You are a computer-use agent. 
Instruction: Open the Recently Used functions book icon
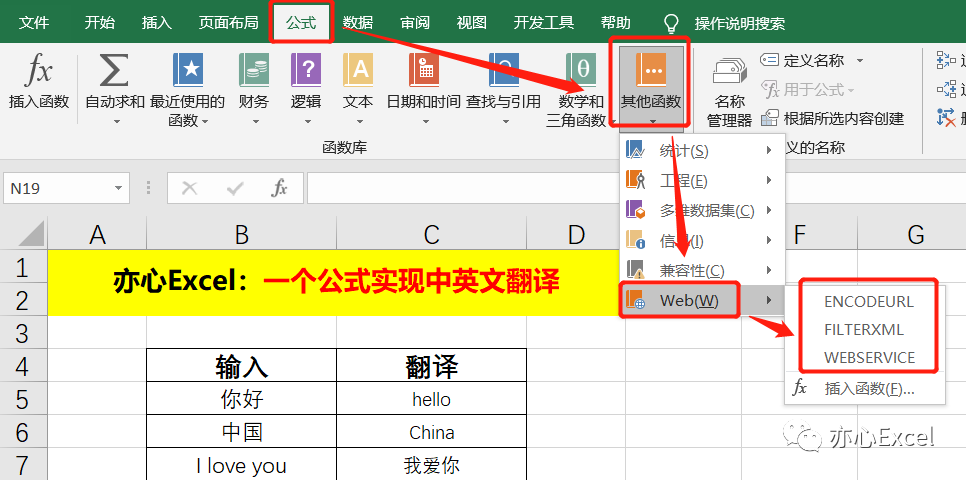click(188, 70)
